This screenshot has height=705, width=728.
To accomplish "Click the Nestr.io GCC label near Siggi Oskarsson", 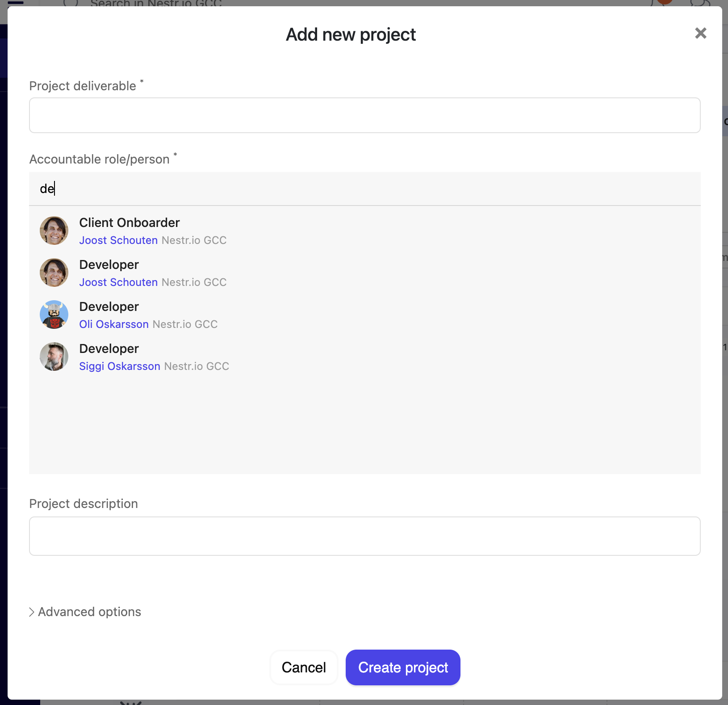I will coord(197,366).
